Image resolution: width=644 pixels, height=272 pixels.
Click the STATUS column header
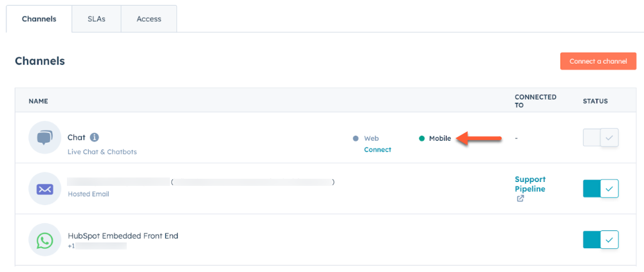tap(595, 101)
